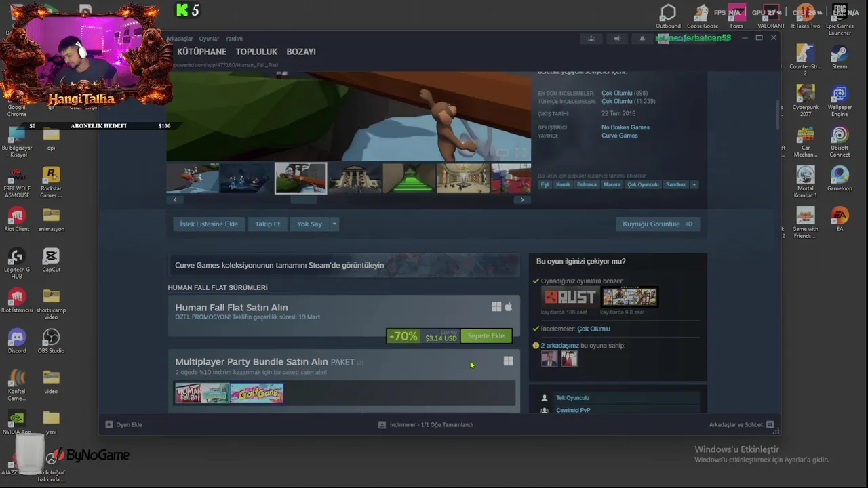Add more tags with plus button

tap(694, 184)
